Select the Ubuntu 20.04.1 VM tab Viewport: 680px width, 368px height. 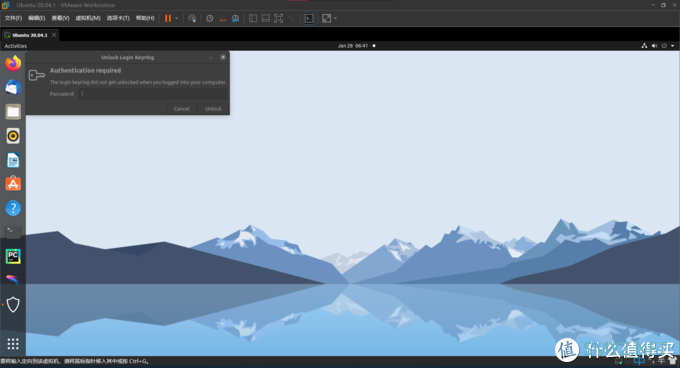coord(29,35)
